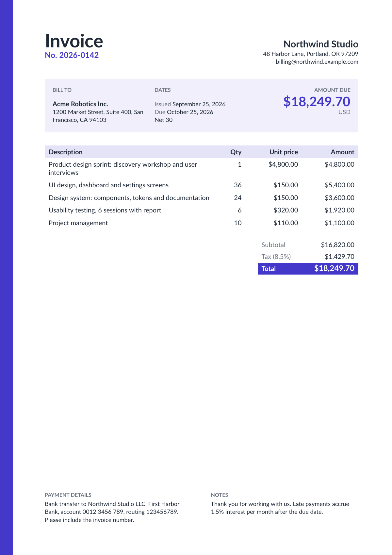
Task: Click the $320.00 unit price
Action: coord(286,210)
